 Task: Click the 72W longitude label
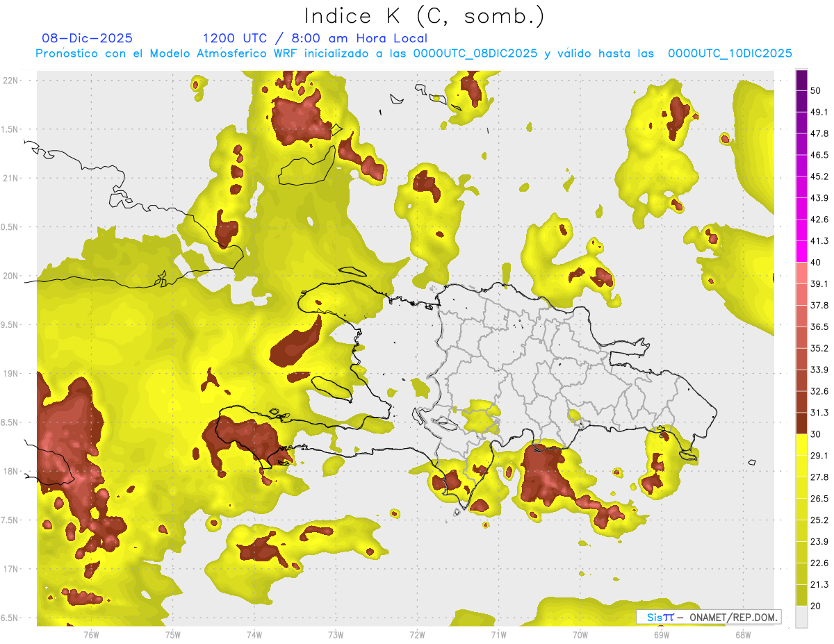[x=417, y=635]
